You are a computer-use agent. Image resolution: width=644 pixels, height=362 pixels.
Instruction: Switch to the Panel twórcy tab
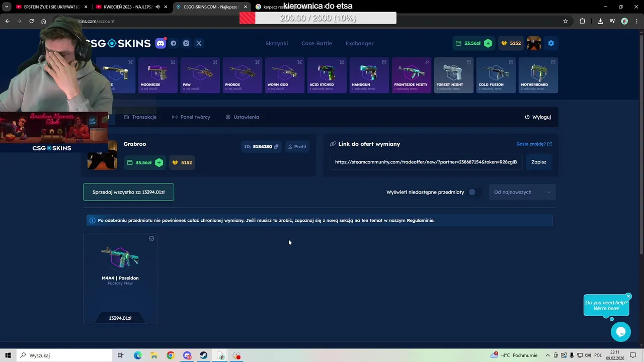[191, 117]
